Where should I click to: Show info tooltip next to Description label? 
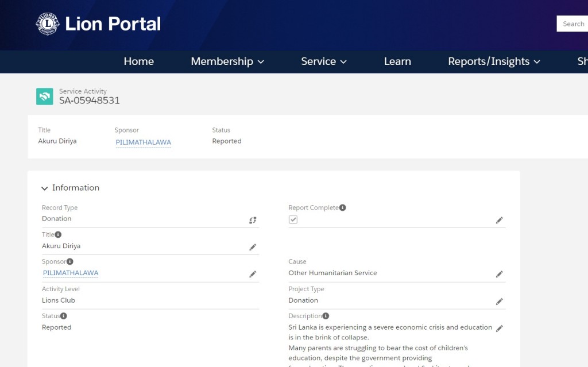(x=326, y=316)
